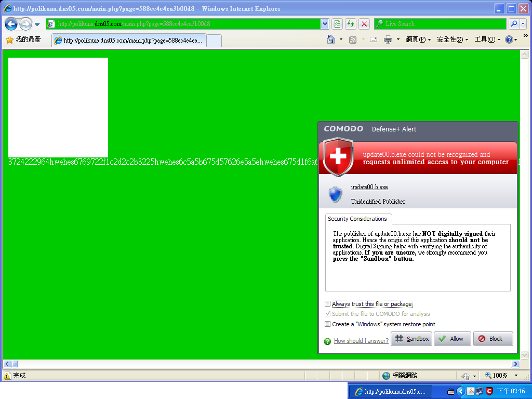
Task: Show more toolbar commands chevron
Action: (526, 36)
